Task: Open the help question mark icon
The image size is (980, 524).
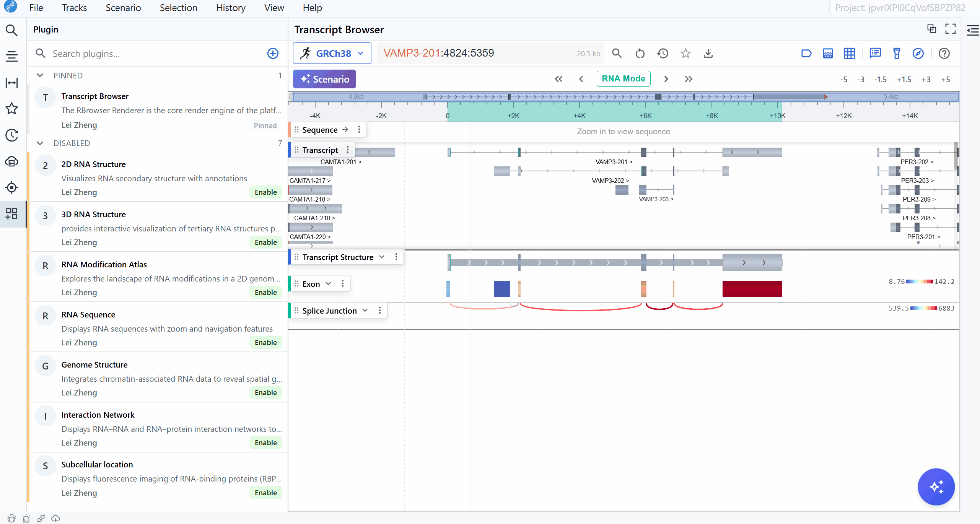Action: pos(944,54)
